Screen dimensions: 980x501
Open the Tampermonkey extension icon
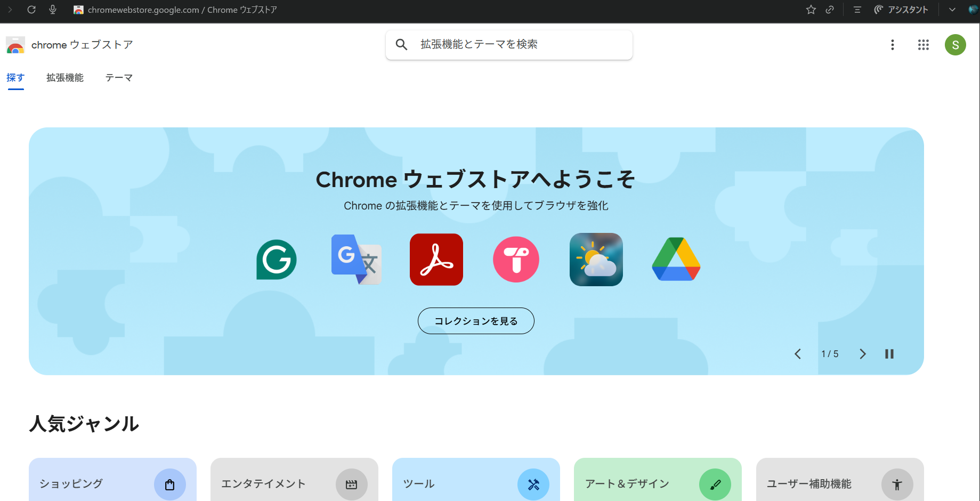click(x=516, y=260)
